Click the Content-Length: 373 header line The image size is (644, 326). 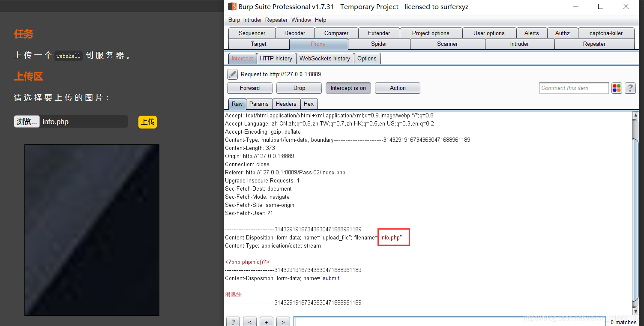pos(250,148)
